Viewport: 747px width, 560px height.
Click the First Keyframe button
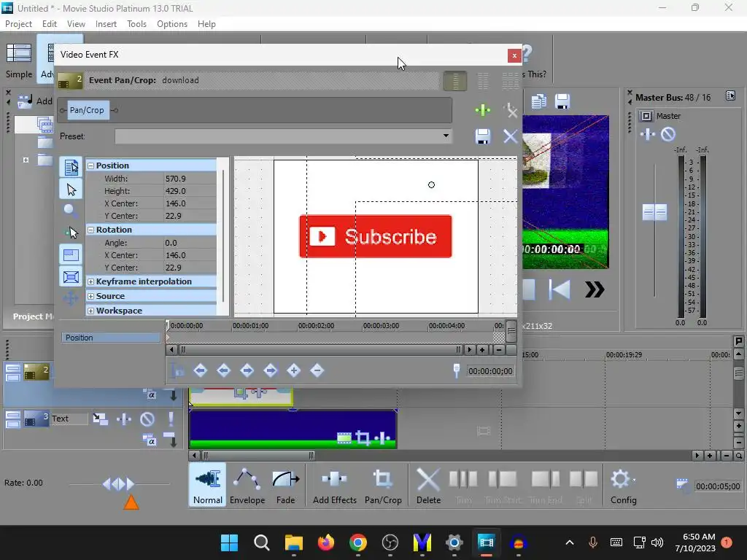(200, 370)
